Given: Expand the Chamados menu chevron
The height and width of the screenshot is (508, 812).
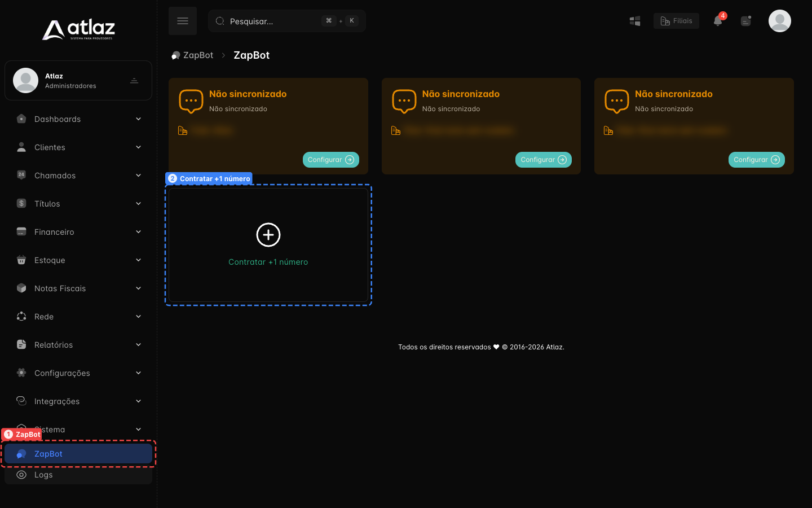Looking at the screenshot, I should (x=138, y=176).
